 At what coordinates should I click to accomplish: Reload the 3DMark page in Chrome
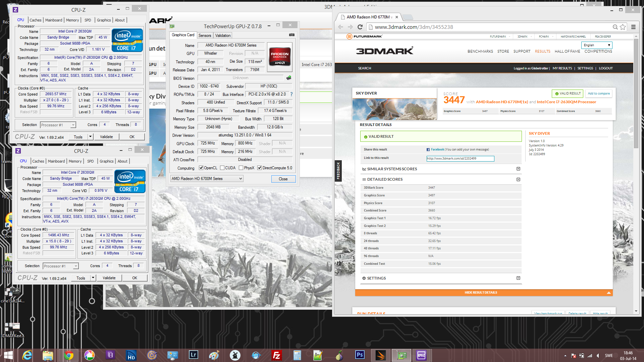pyautogui.click(x=360, y=27)
